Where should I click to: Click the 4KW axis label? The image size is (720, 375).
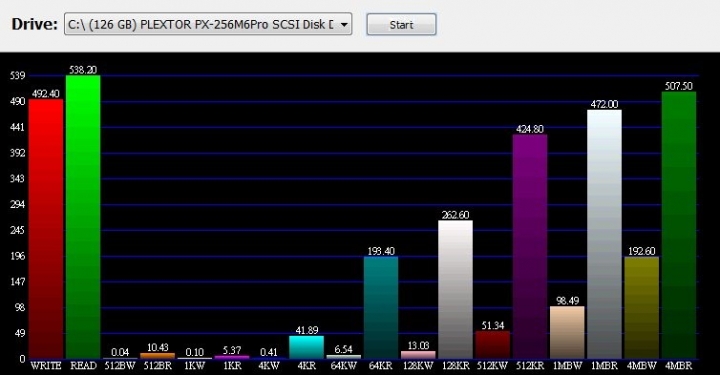click(269, 366)
